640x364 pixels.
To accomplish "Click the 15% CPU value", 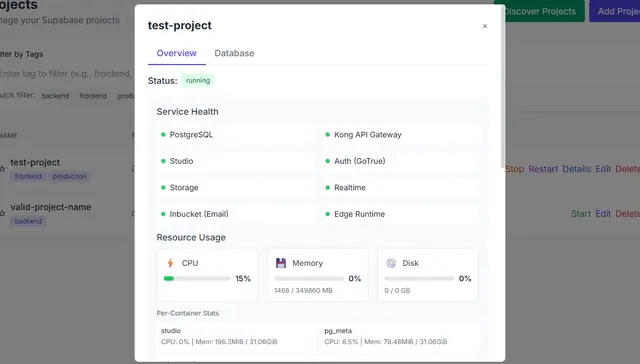I will click(x=243, y=279).
